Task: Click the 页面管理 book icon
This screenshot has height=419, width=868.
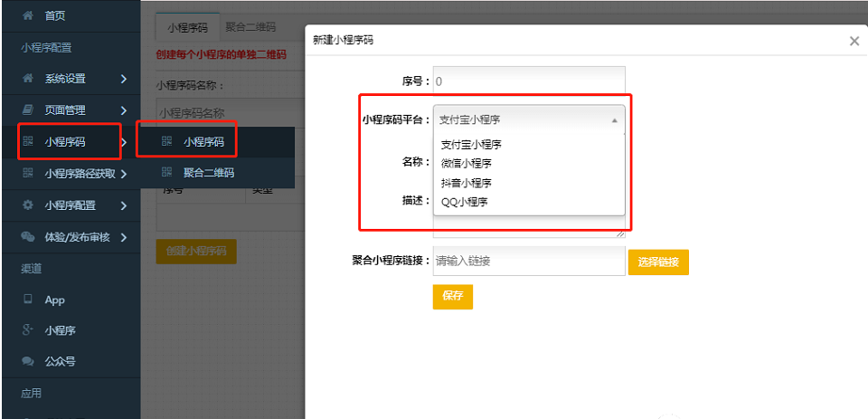Action: pyautogui.click(x=27, y=110)
